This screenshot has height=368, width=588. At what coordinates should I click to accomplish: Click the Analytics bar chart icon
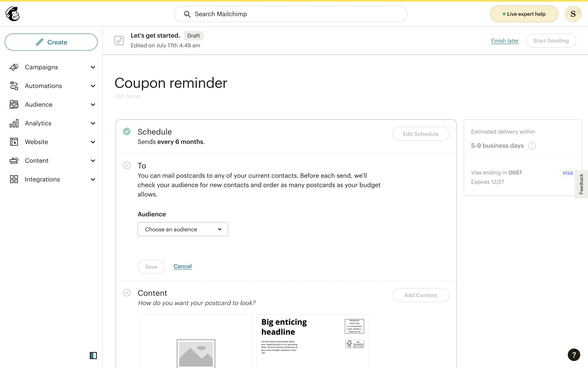(x=14, y=123)
